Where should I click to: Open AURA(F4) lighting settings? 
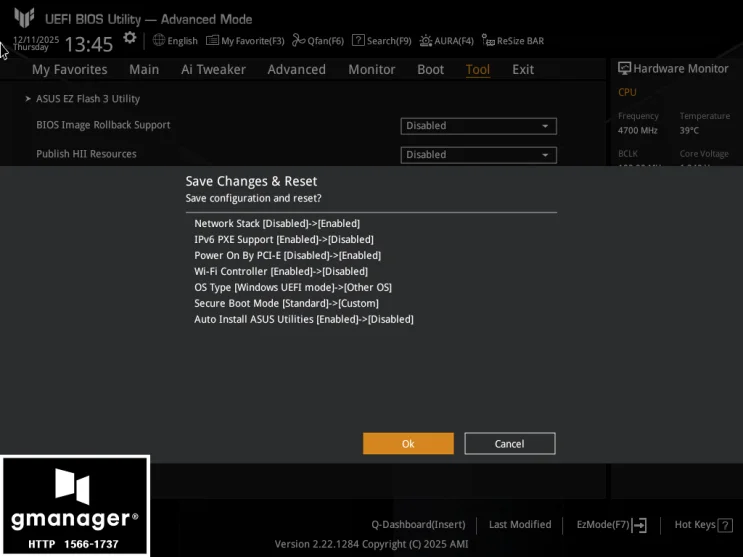point(447,41)
